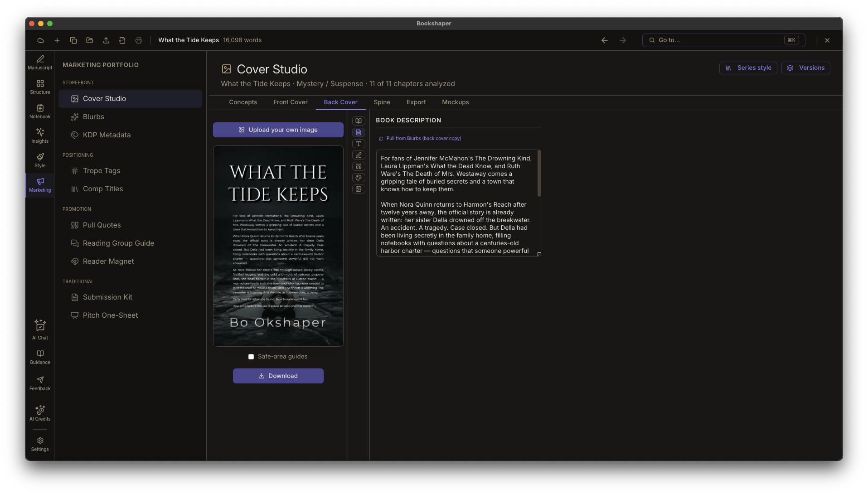Viewport: 868px width, 494px height.
Task: Open the Series style options
Action: [748, 68]
